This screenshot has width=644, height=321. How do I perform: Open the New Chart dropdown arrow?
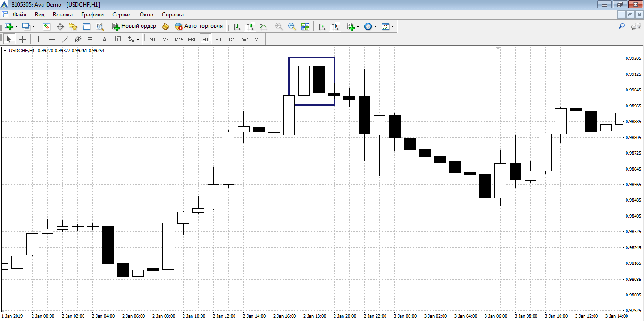point(17,26)
